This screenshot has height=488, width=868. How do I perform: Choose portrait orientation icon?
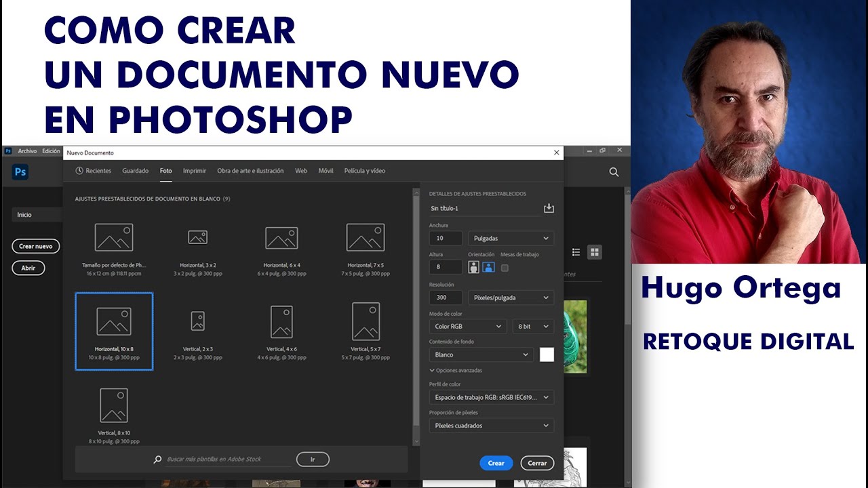pos(473,267)
